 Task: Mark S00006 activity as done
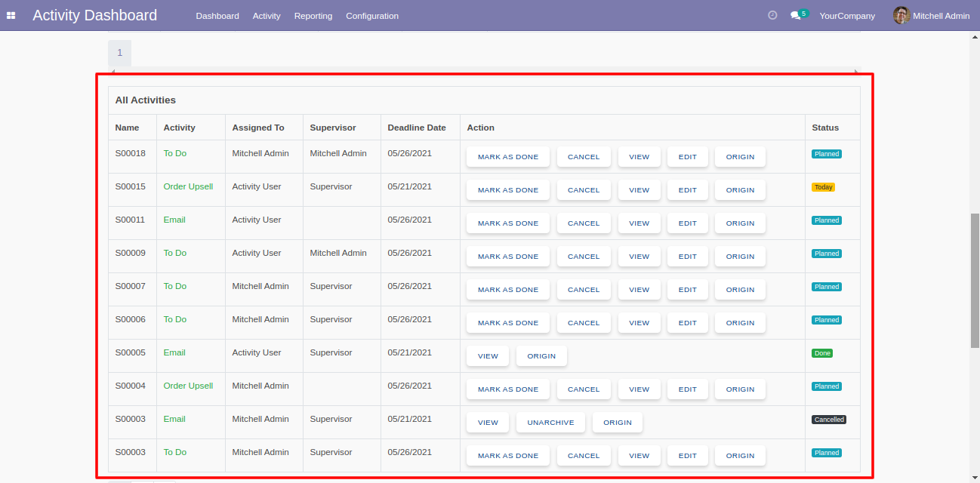pyautogui.click(x=508, y=323)
